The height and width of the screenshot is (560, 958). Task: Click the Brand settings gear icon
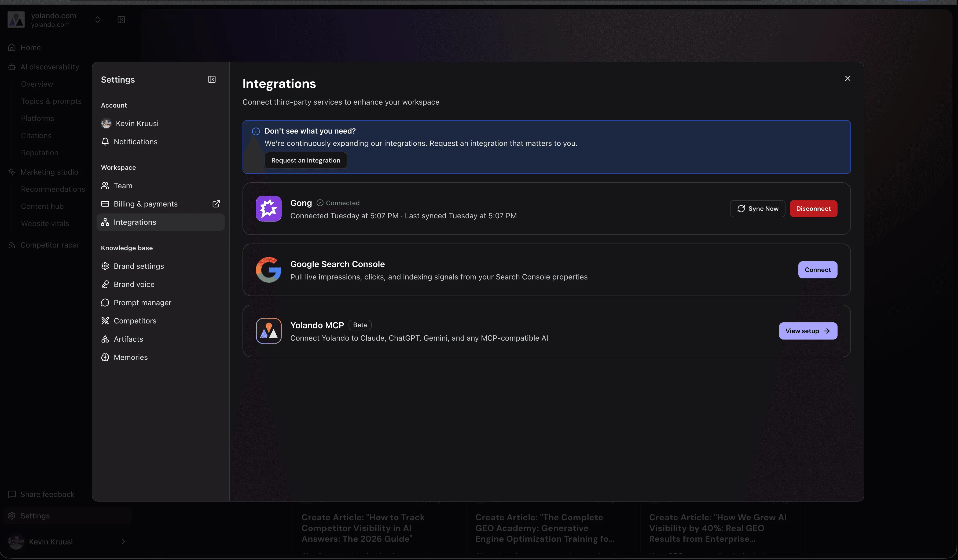click(x=105, y=266)
